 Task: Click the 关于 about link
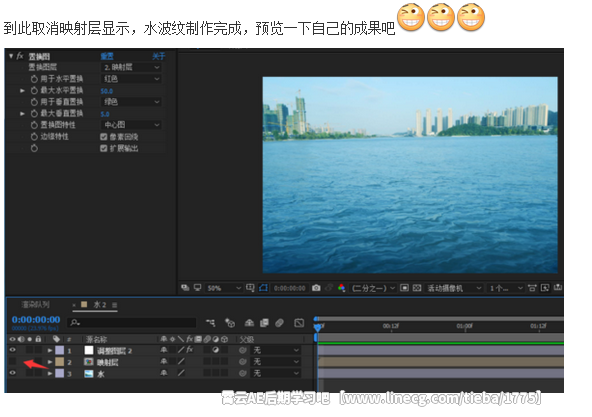pos(159,56)
